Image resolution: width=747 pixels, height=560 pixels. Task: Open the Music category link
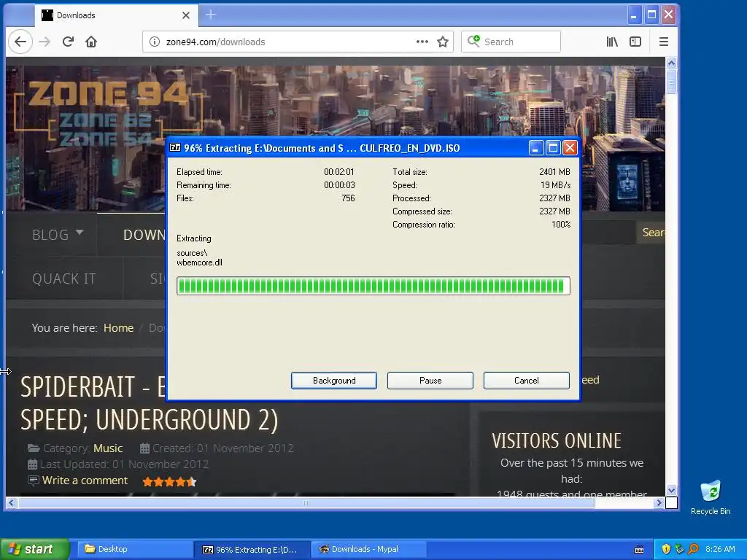[108, 448]
